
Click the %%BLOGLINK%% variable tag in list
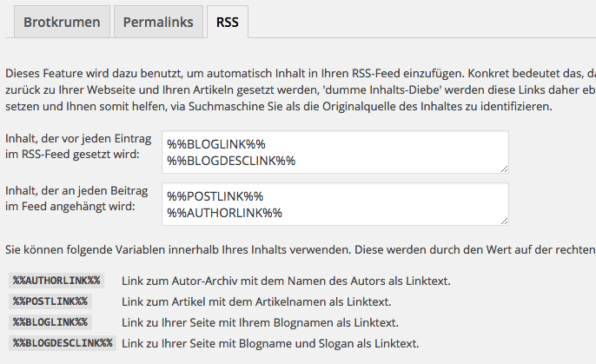(50, 322)
